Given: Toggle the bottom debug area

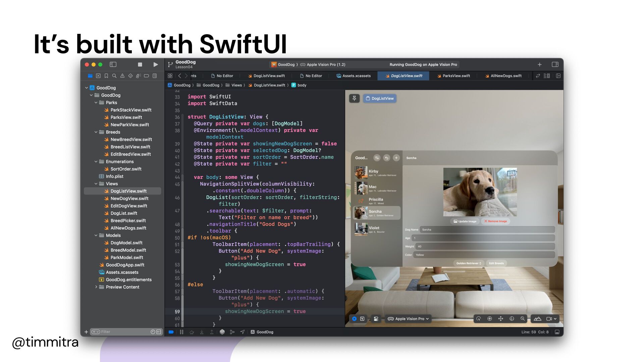Looking at the screenshot, I should (x=557, y=332).
